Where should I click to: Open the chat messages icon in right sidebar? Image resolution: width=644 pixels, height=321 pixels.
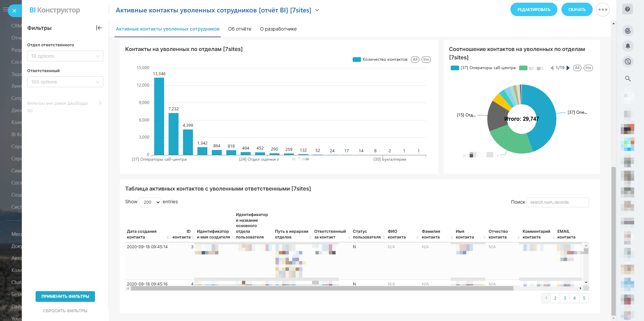628,61
